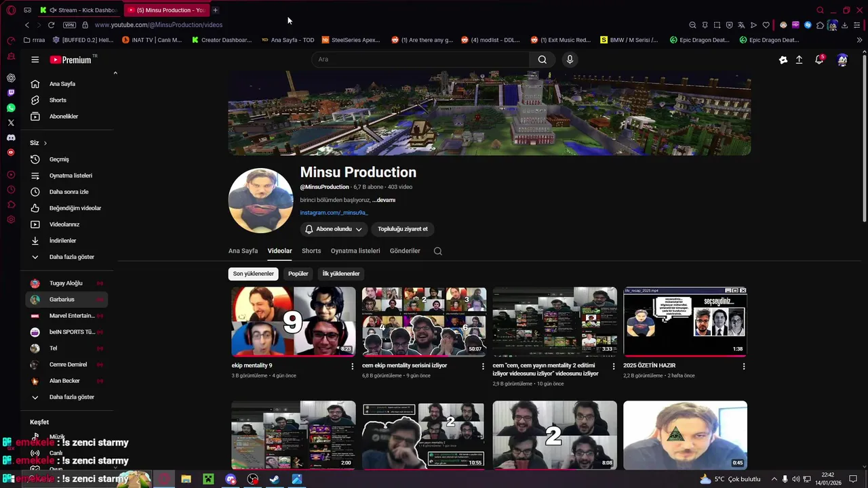The height and width of the screenshot is (488, 868).
Task: Open WhatsApp in the Opera sidebar
Action: click(11, 108)
